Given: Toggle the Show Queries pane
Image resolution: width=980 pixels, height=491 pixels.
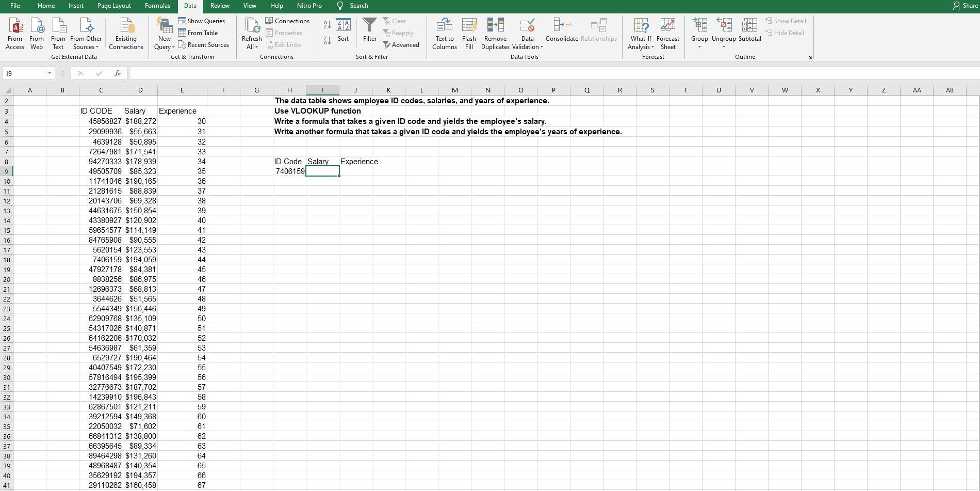Looking at the screenshot, I should (x=202, y=21).
